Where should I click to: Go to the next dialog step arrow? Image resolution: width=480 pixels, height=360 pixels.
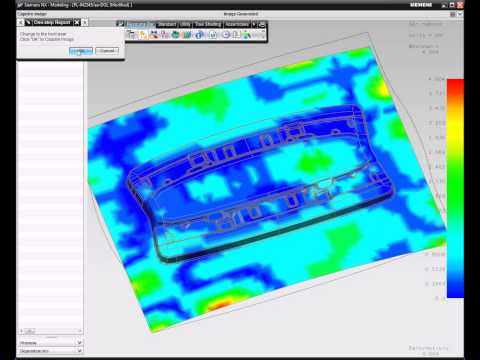tap(85, 22)
